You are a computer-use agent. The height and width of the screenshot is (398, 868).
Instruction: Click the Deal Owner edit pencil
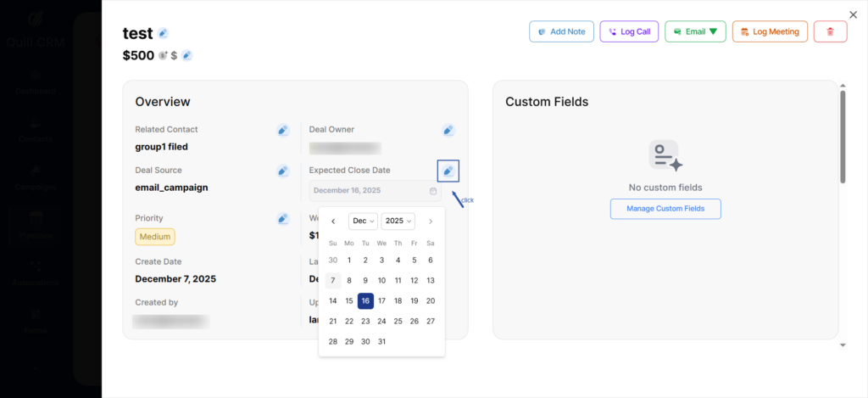click(x=448, y=130)
